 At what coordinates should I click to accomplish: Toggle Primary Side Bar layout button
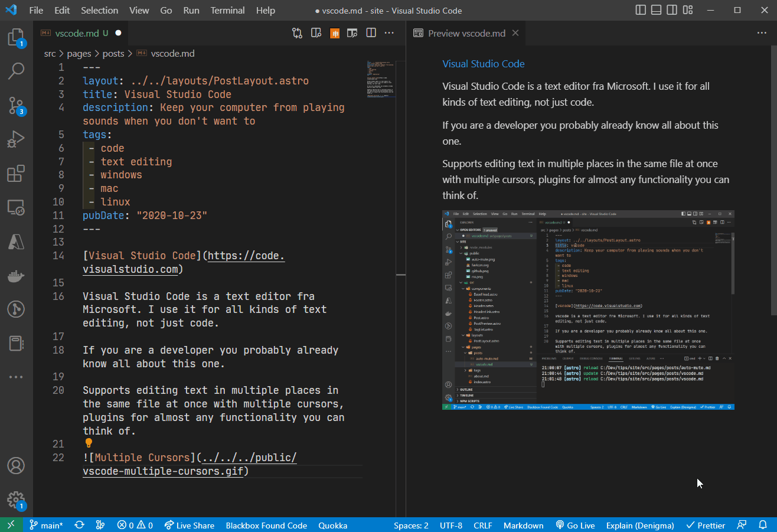pyautogui.click(x=641, y=11)
